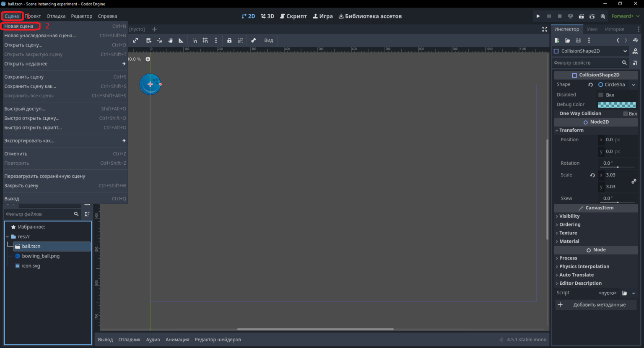Enable Movie Maker mode icon
This screenshot has height=348, width=644.
click(603, 16)
